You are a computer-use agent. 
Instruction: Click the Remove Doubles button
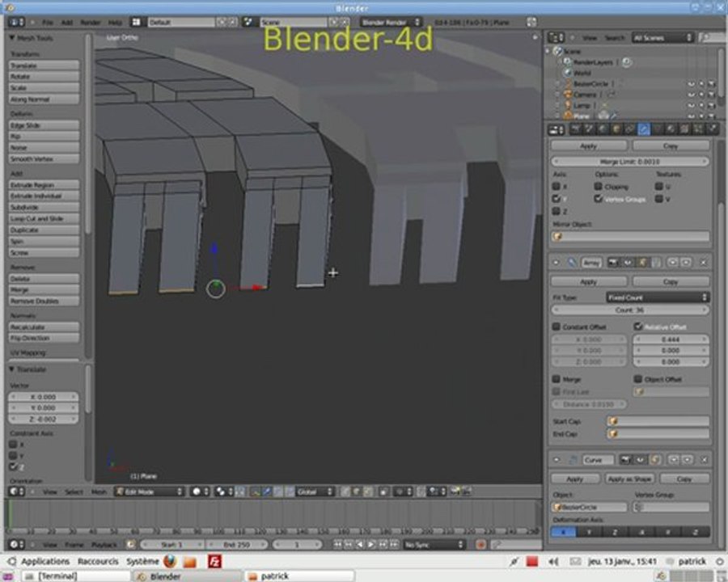coord(44,302)
